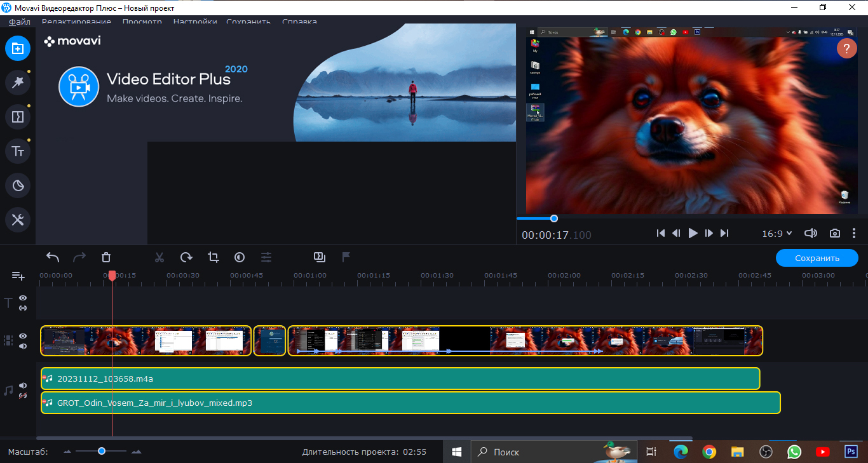Open the Сохранить menu in menu bar

click(x=248, y=22)
